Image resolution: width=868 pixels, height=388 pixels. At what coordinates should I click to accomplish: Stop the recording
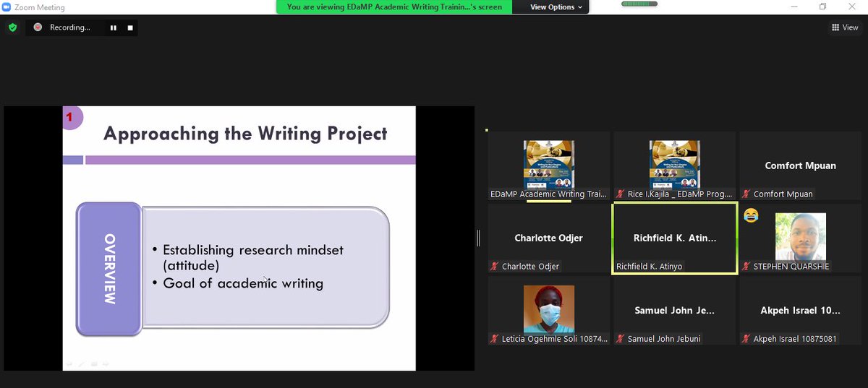(130, 27)
